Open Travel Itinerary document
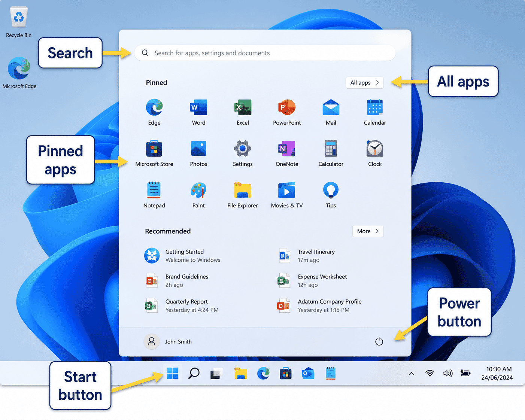The image size is (525, 420). (x=307, y=256)
